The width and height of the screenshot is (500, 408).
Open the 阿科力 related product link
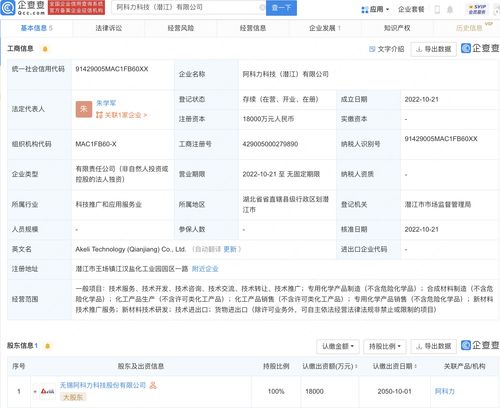tap(445, 391)
